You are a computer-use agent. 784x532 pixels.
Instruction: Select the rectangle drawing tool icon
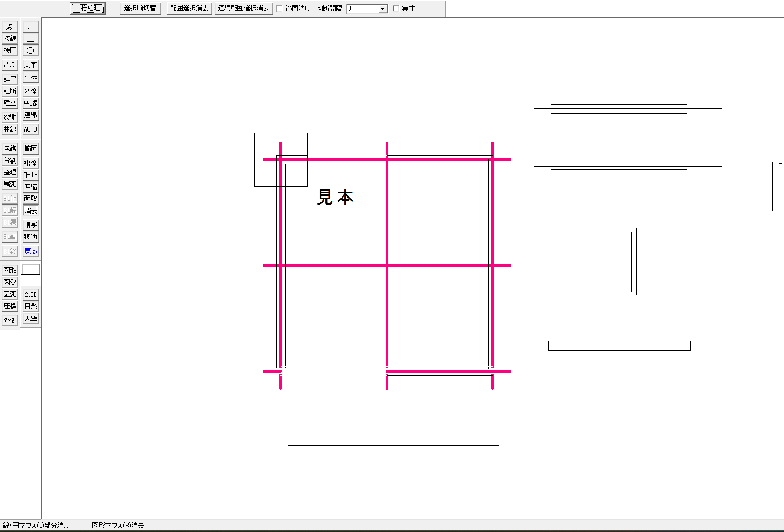coord(31,38)
